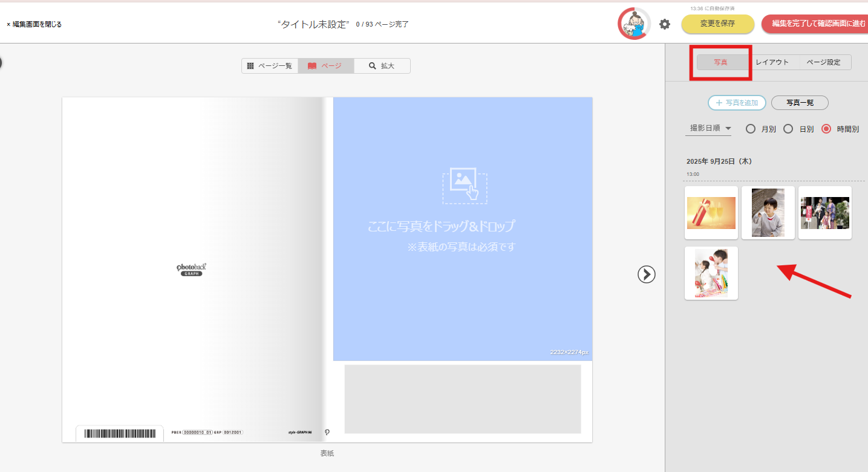Select the ページ view tab
The image size is (868, 472).
pyautogui.click(x=325, y=66)
